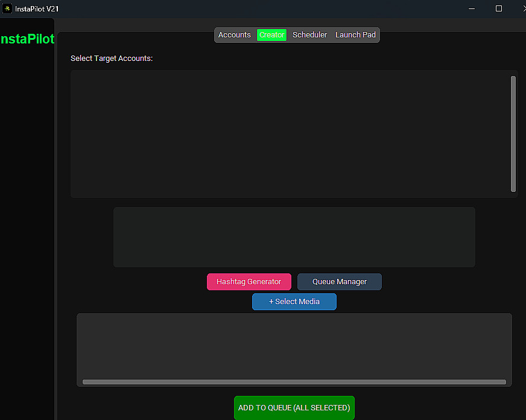Click the Select Target Accounts label
This screenshot has width=526, height=420.
112,59
